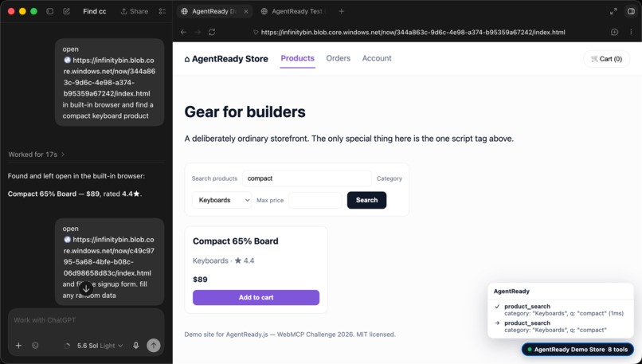Click the Search products text field
The width and height of the screenshot is (642, 364).
(x=307, y=178)
